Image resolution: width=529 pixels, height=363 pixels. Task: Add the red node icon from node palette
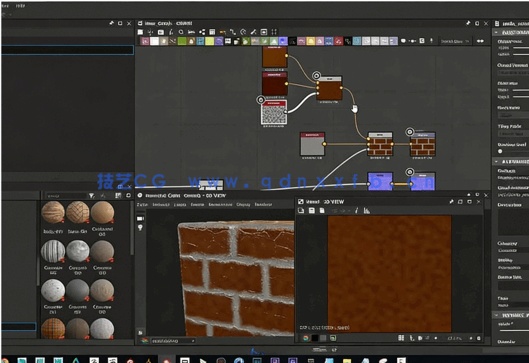(338, 41)
